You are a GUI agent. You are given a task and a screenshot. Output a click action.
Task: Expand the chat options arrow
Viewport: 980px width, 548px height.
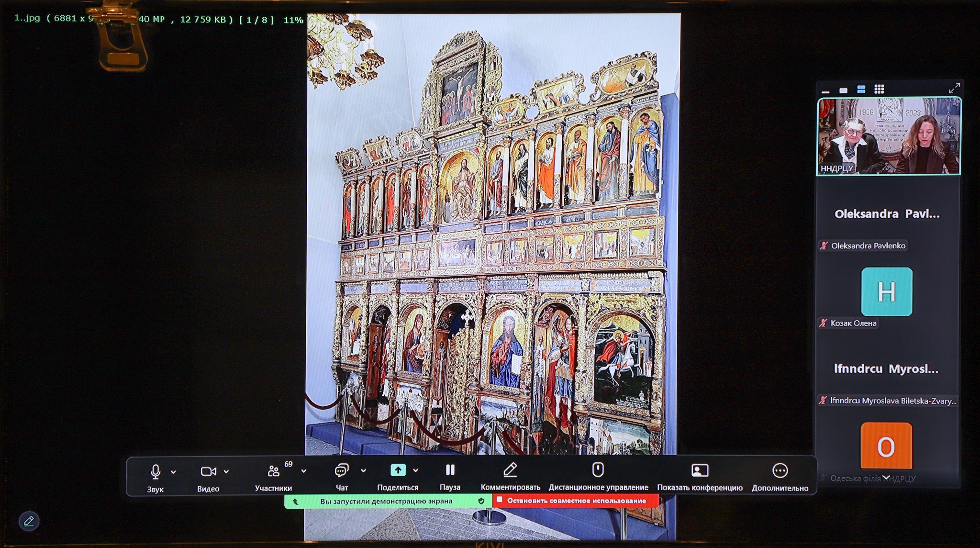point(364,471)
